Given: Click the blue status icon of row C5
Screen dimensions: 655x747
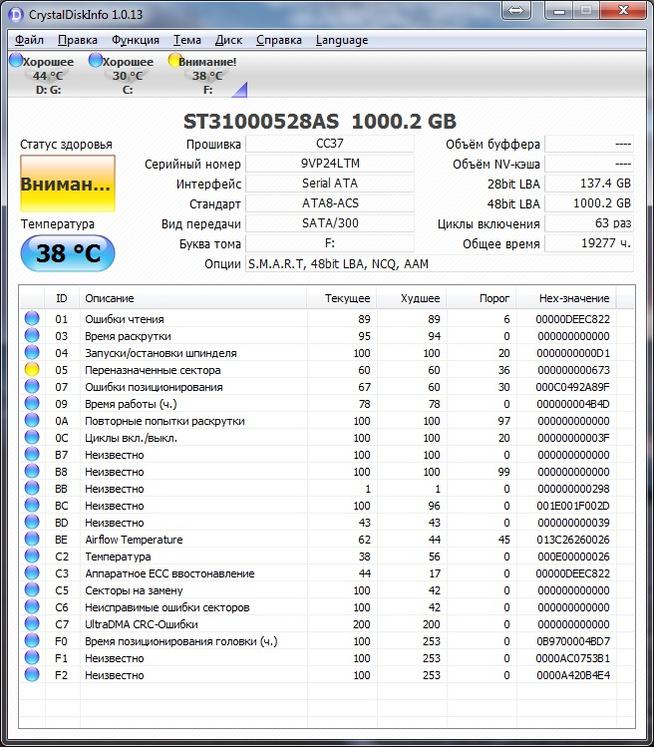Looking at the screenshot, I should click(32, 590).
